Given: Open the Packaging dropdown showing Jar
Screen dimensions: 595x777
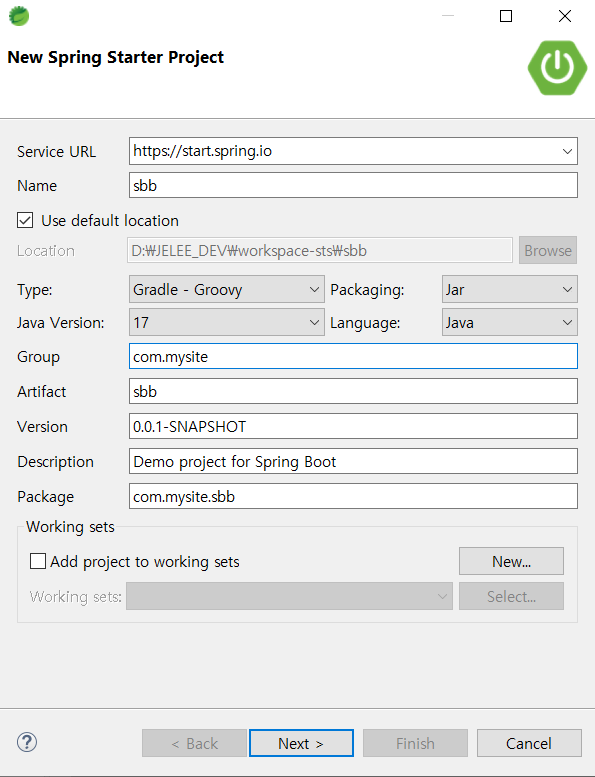Looking at the screenshot, I should pyautogui.click(x=509, y=289).
